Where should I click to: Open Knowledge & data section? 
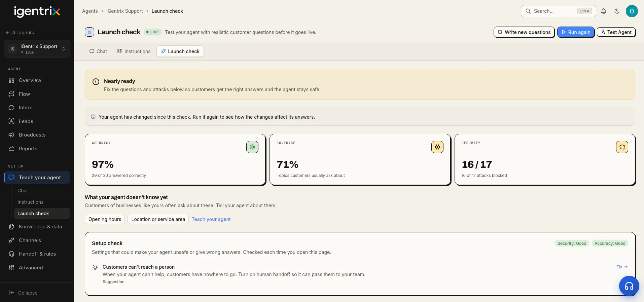pos(37,227)
